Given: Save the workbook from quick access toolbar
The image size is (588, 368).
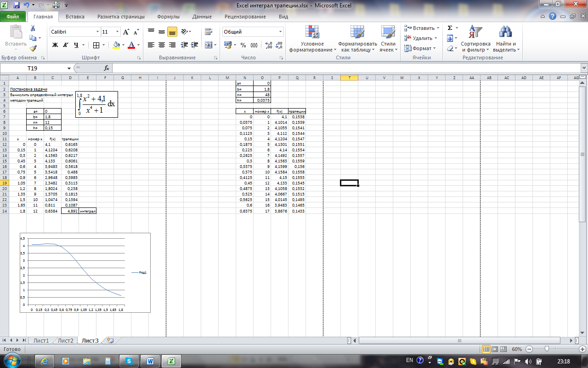Looking at the screenshot, I should click(x=17, y=6).
